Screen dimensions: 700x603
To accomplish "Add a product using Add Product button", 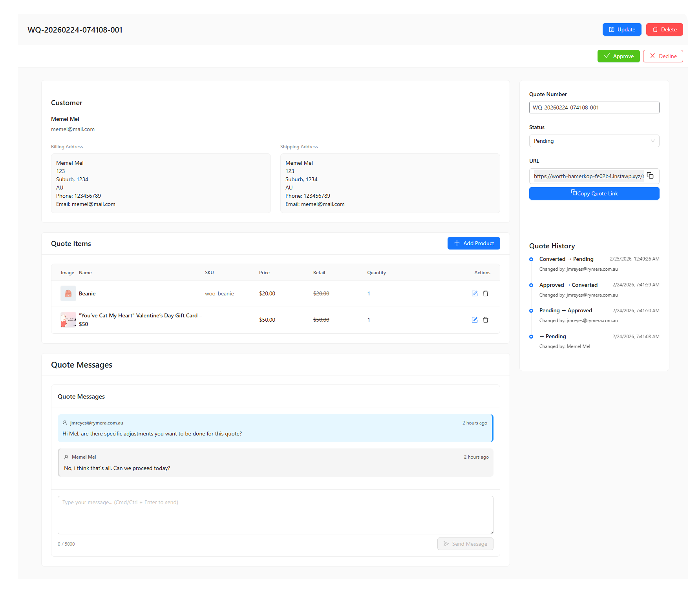I will (x=473, y=243).
